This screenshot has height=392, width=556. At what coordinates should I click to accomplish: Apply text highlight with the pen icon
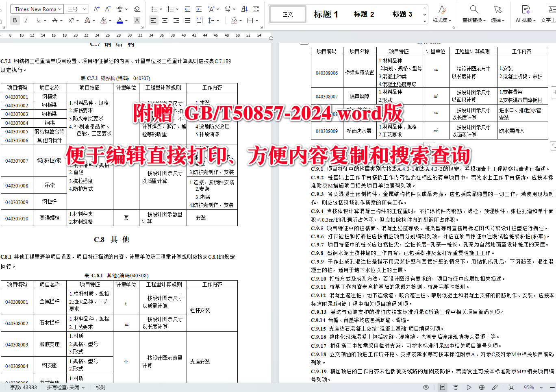pos(104,20)
